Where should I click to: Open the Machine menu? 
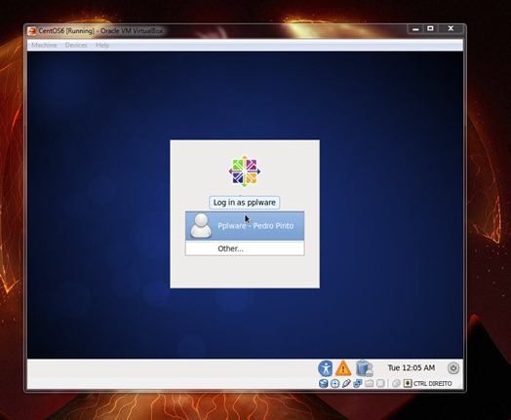point(44,45)
